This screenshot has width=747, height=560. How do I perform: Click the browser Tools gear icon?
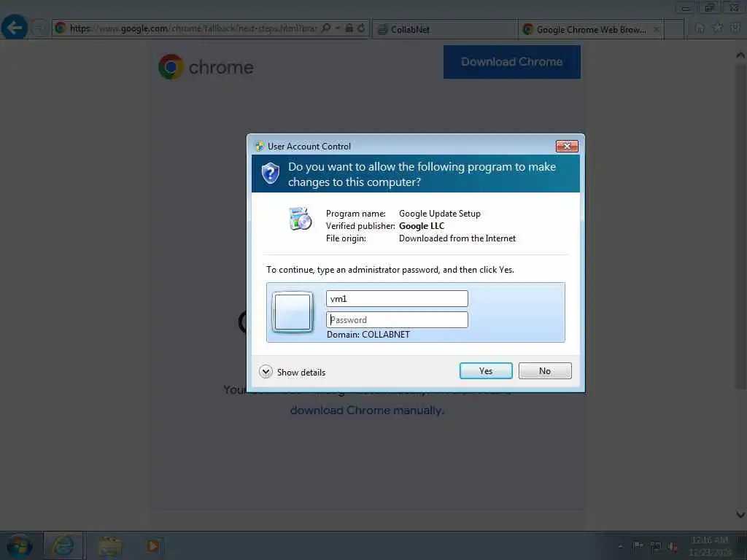(735, 28)
